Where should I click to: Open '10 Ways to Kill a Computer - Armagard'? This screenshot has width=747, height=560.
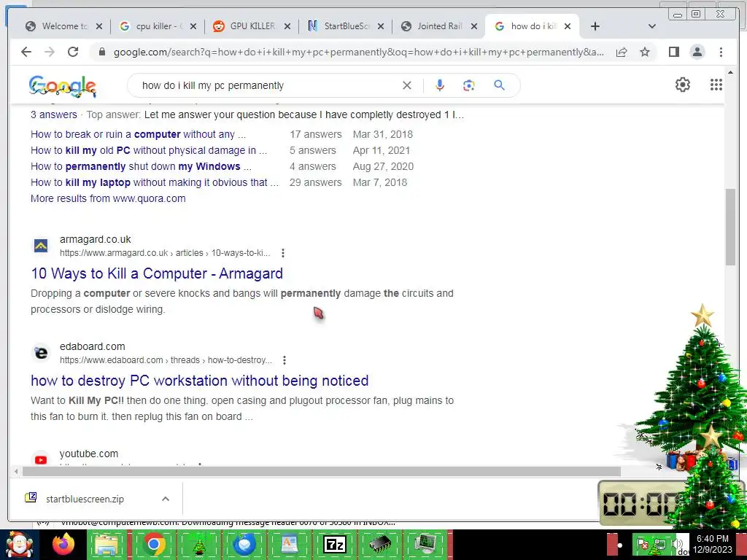157,273
